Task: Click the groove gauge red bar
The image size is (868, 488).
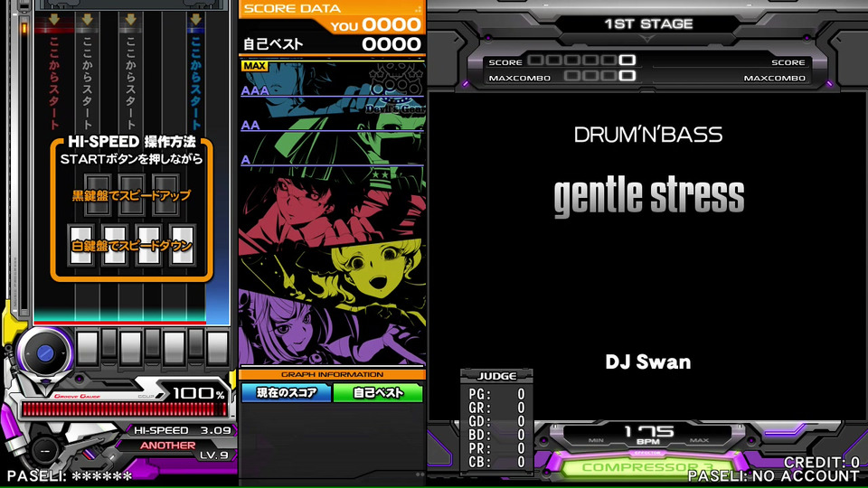Action: point(124,408)
